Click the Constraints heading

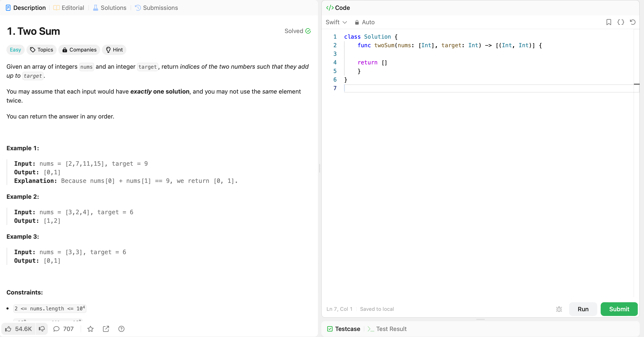pos(24,293)
